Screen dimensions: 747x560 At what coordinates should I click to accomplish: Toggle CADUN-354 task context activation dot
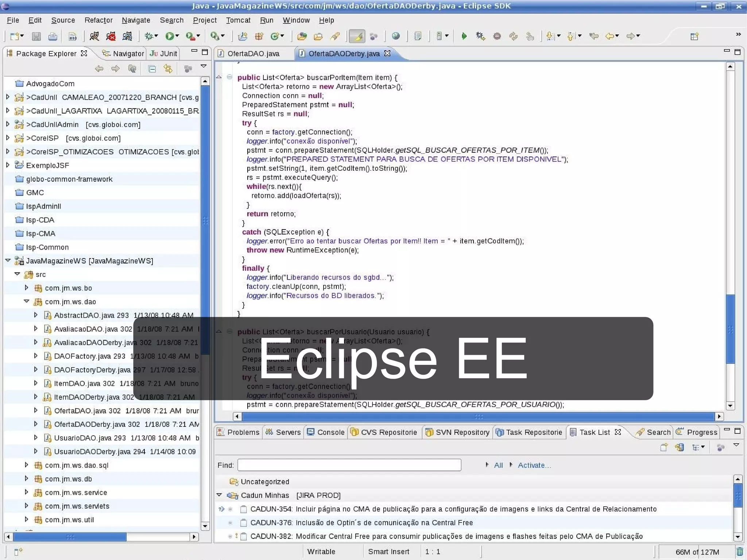[x=230, y=509]
